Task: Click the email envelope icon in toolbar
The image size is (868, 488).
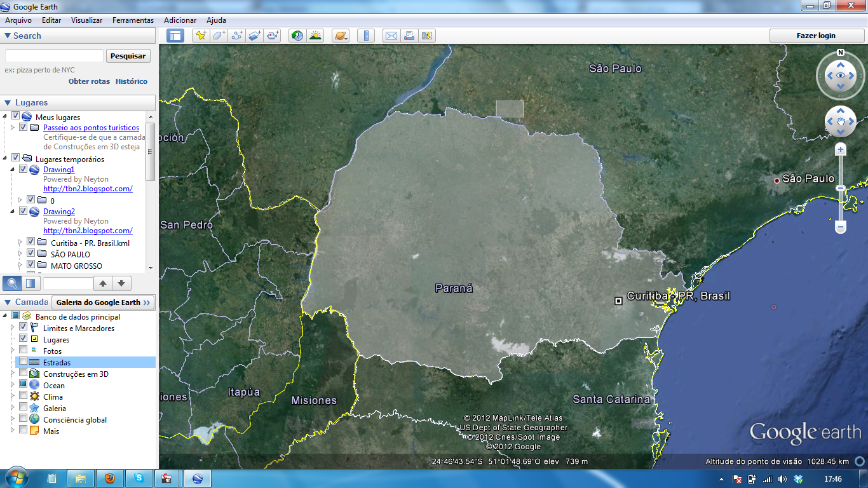Action: tap(391, 36)
